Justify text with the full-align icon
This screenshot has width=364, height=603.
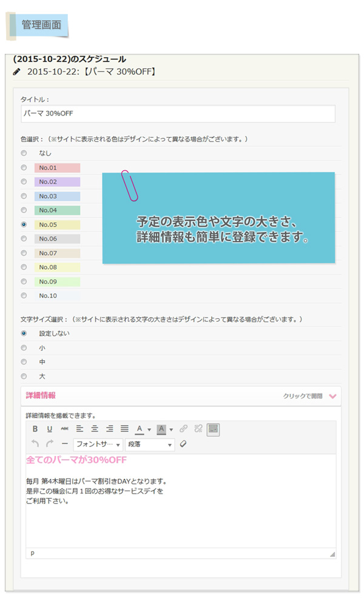tap(124, 429)
